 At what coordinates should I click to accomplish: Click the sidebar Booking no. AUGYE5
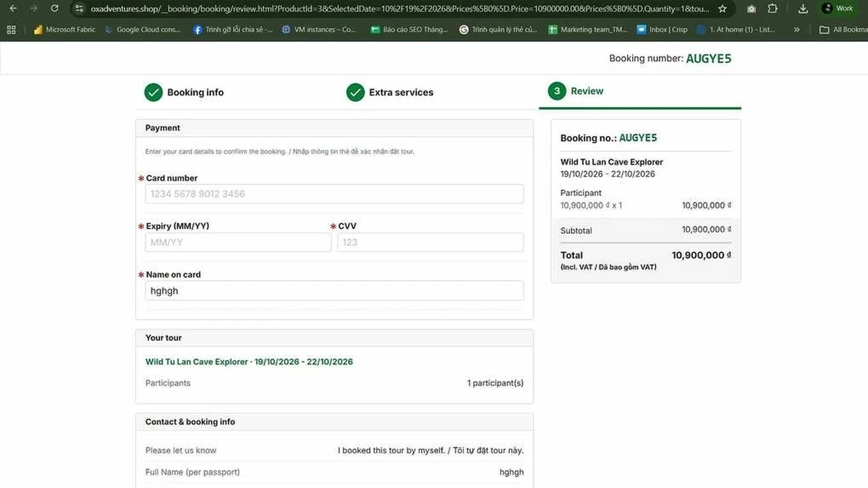638,138
